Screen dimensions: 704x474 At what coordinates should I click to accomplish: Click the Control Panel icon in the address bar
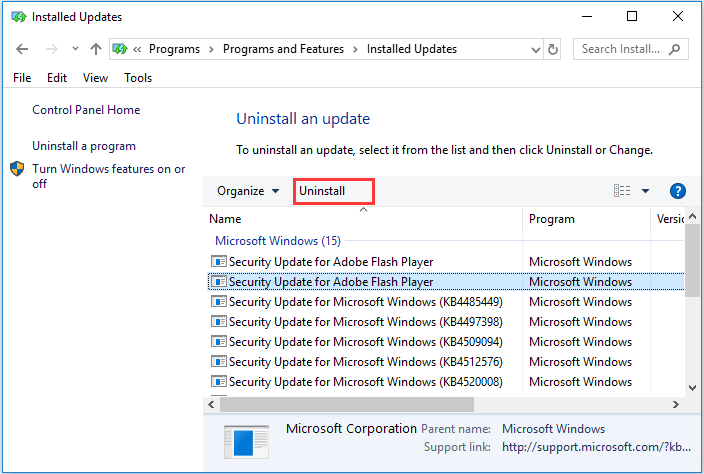click(x=120, y=48)
